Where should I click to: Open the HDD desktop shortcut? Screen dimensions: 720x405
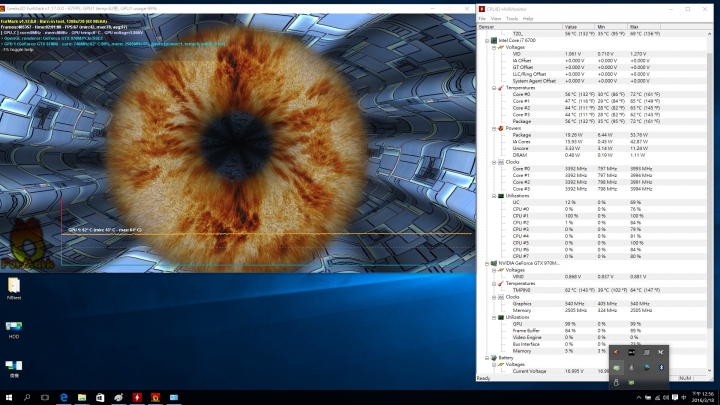tap(14, 327)
